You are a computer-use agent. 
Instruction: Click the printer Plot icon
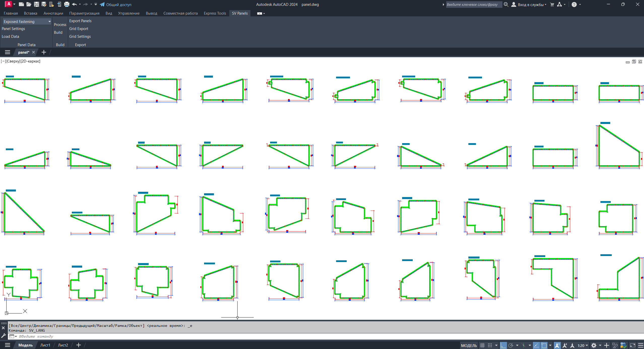click(x=67, y=4)
